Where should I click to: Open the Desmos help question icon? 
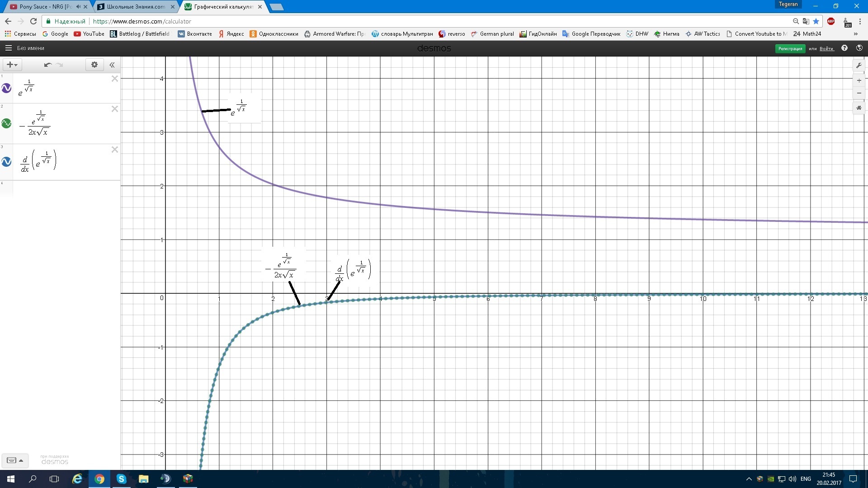pyautogui.click(x=844, y=48)
